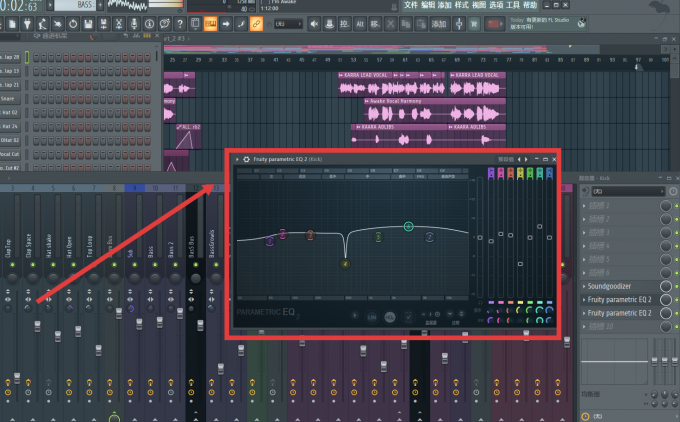
Task: Click the HQ button in EQ
Action: (x=389, y=317)
